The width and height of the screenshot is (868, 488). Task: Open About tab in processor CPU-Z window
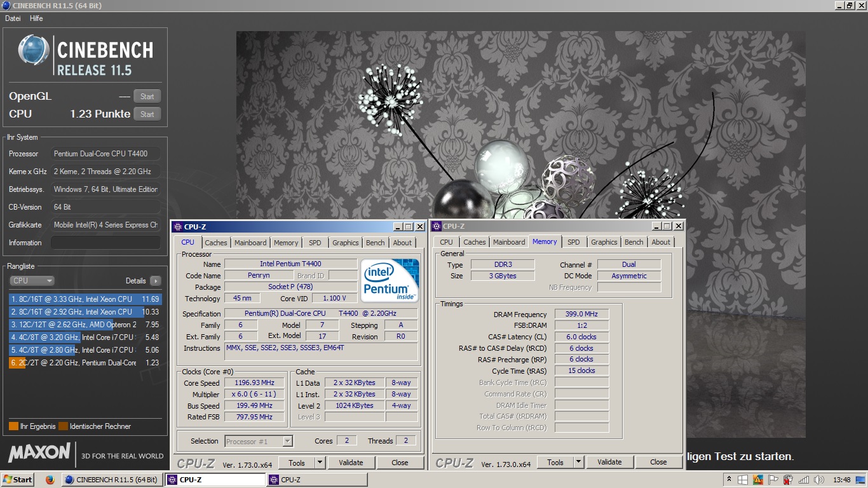[x=402, y=243]
